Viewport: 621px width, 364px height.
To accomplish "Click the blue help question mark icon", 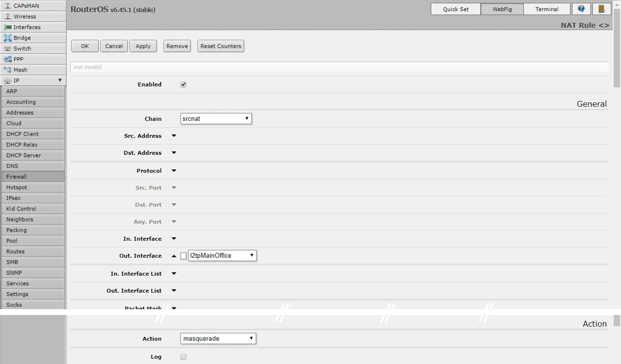I will (x=581, y=9).
